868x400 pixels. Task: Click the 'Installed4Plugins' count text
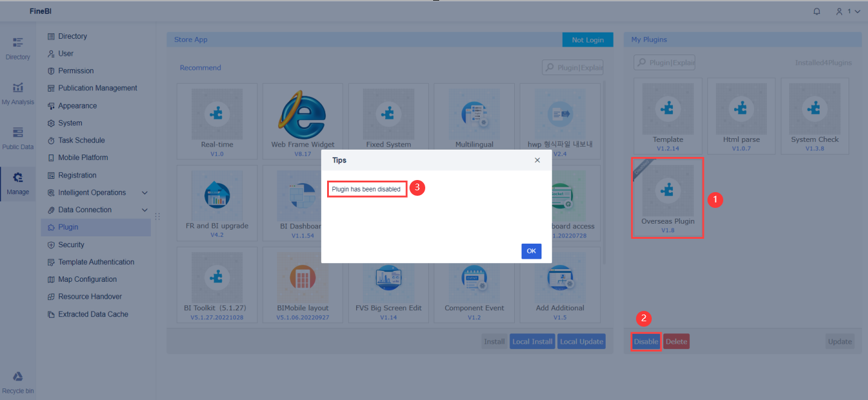coord(823,62)
